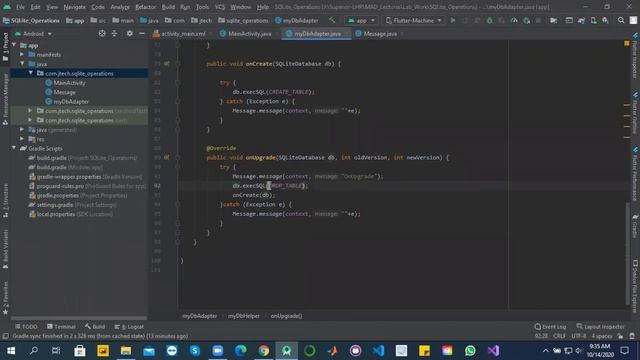Open Build Variants sidebar panel
The height and width of the screenshot is (360, 640).
5,249
